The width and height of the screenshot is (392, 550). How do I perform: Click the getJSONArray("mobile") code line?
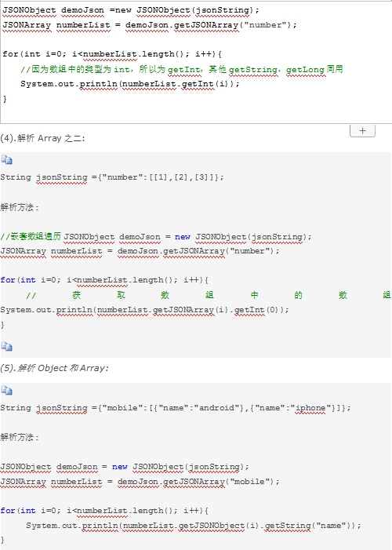click(140, 482)
